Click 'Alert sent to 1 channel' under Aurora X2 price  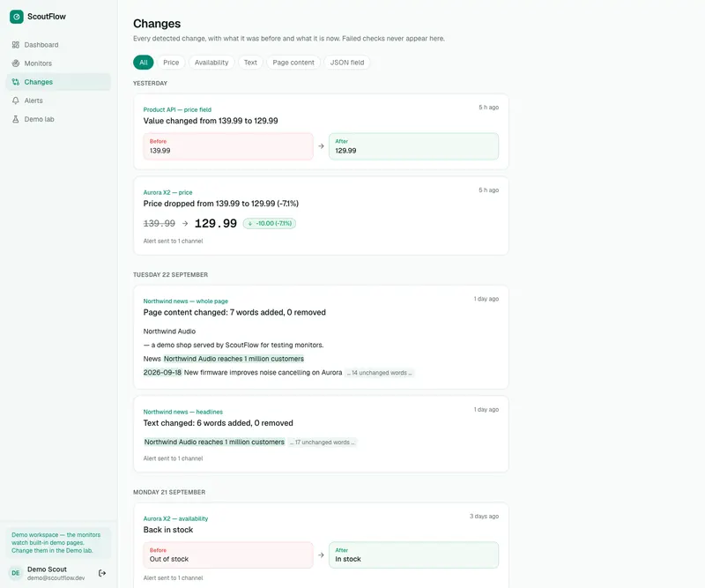click(173, 242)
